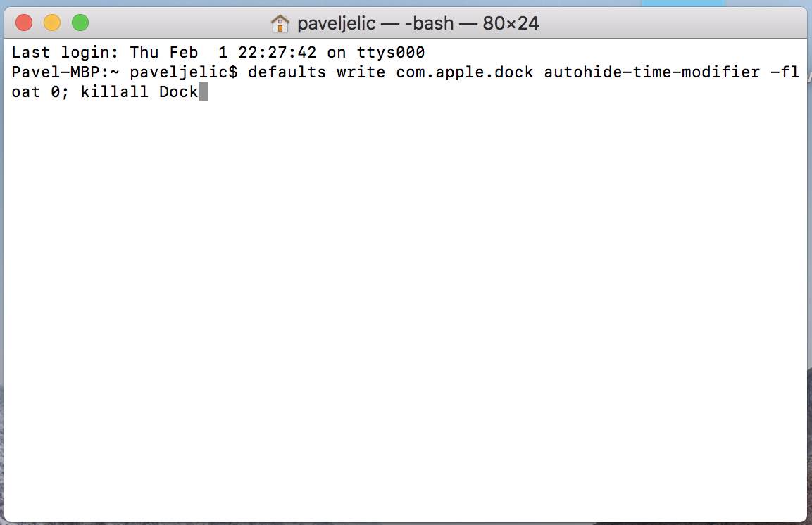Click the home folder icon in title bar
This screenshot has width=812, height=525.
(x=280, y=23)
